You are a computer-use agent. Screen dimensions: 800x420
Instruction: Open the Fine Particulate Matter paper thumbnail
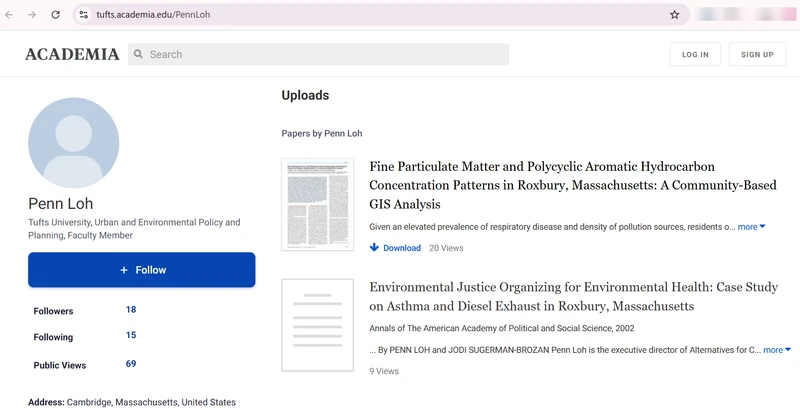[x=317, y=205]
